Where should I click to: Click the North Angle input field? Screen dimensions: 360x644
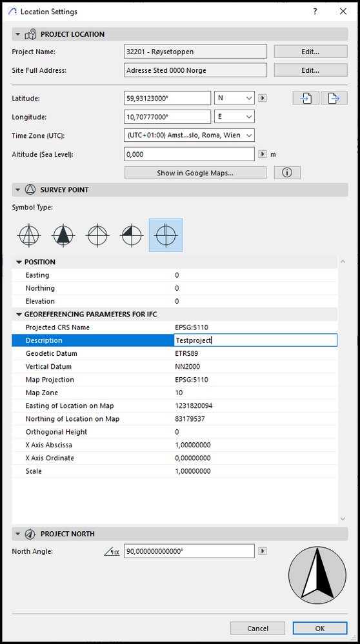point(189,551)
